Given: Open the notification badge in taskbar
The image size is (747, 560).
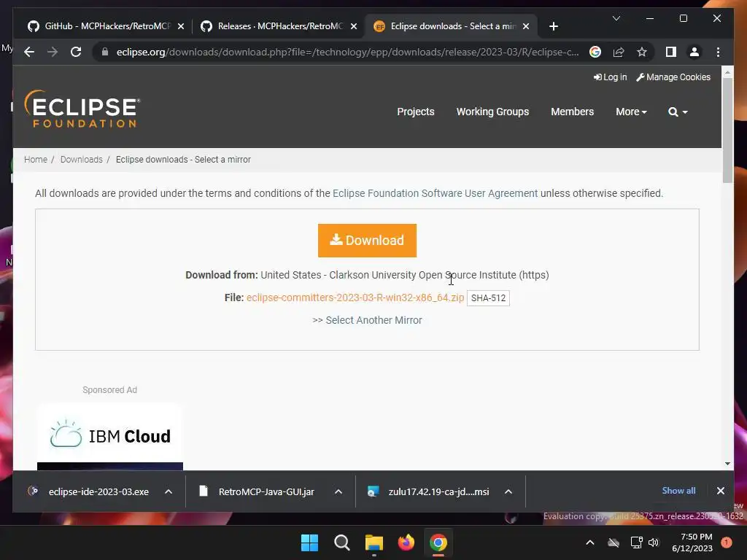Looking at the screenshot, I should [x=727, y=542].
